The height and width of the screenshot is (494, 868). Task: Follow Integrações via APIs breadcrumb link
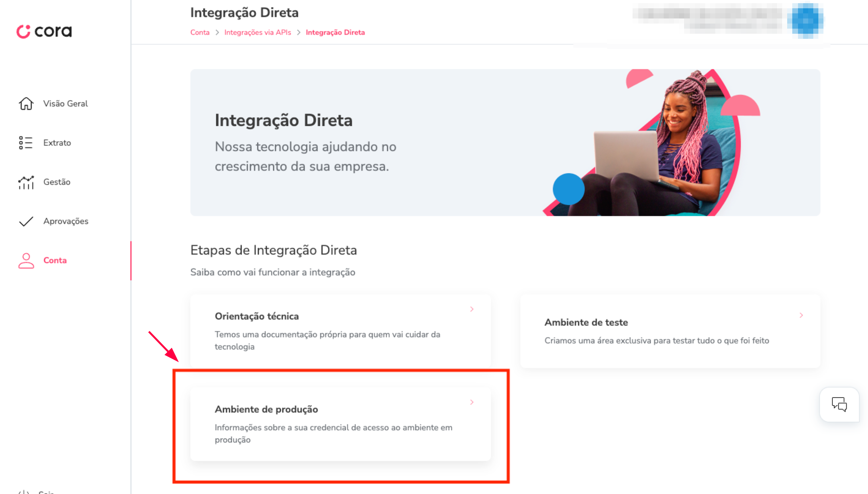(x=258, y=32)
